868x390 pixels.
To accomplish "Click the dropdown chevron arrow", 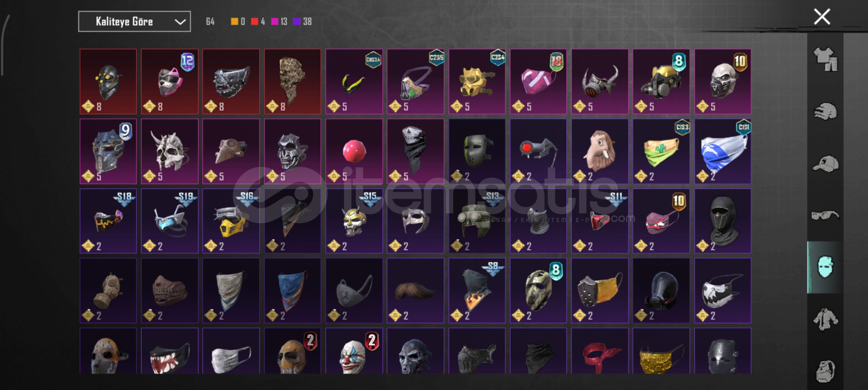I will pyautogui.click(x=180, y=22).
